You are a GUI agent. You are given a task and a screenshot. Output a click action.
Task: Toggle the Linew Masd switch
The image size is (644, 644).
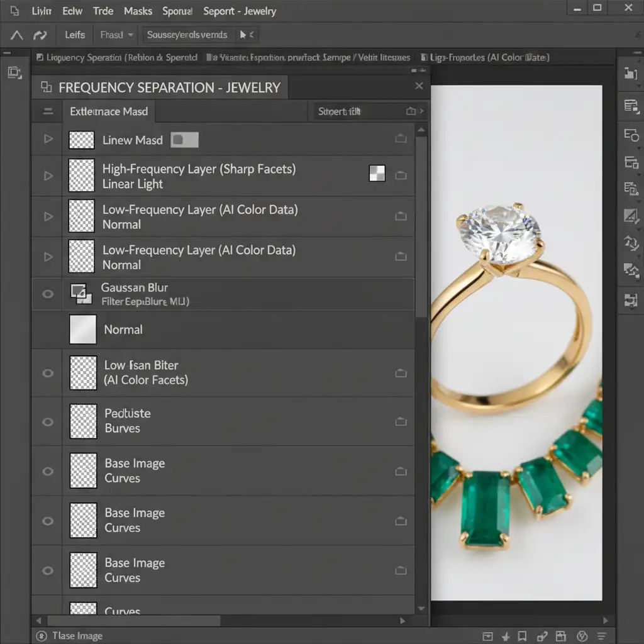tap(184, 140)
